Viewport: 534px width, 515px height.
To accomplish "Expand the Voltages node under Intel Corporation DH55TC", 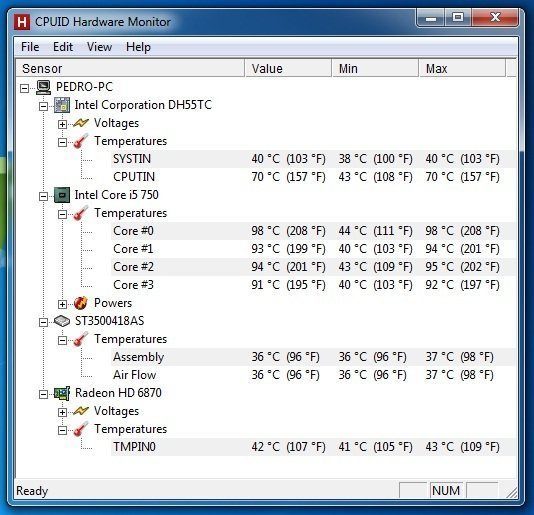I will (62, 124).
